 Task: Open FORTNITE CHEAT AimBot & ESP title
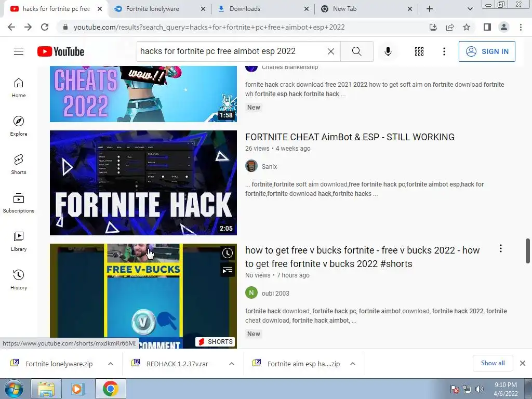[350, 137]
